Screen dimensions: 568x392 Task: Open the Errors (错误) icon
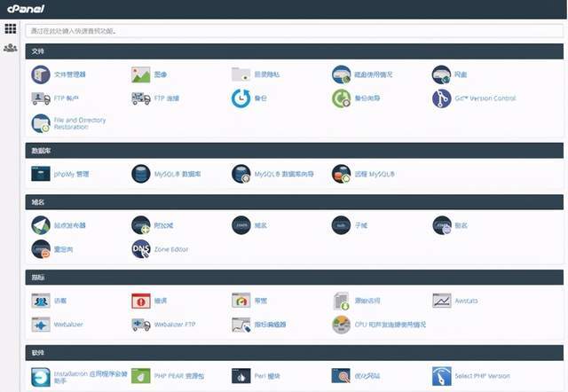click(x=141, y=301)
